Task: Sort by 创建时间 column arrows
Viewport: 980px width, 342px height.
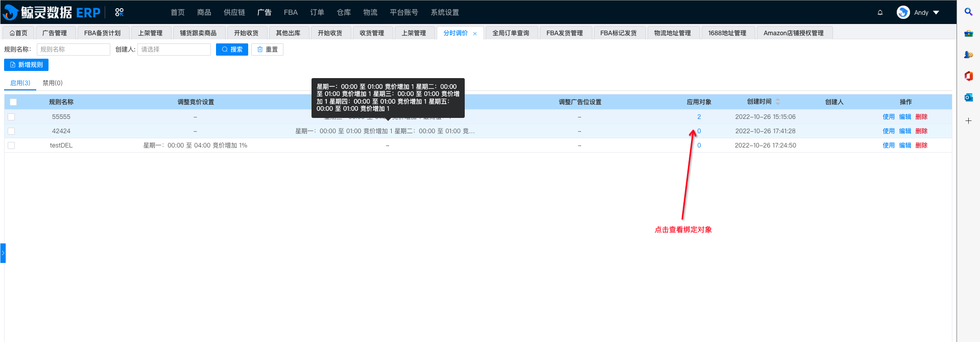Action: 778,102
